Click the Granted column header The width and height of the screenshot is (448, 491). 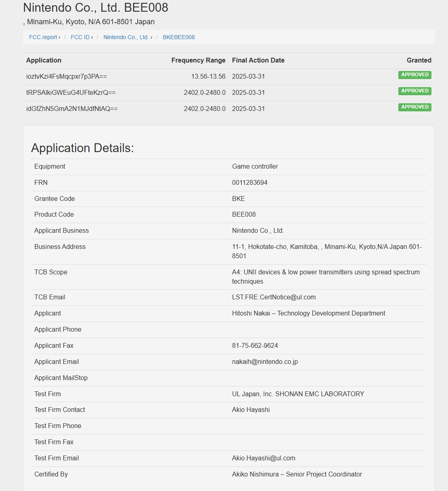coord(419,60)
